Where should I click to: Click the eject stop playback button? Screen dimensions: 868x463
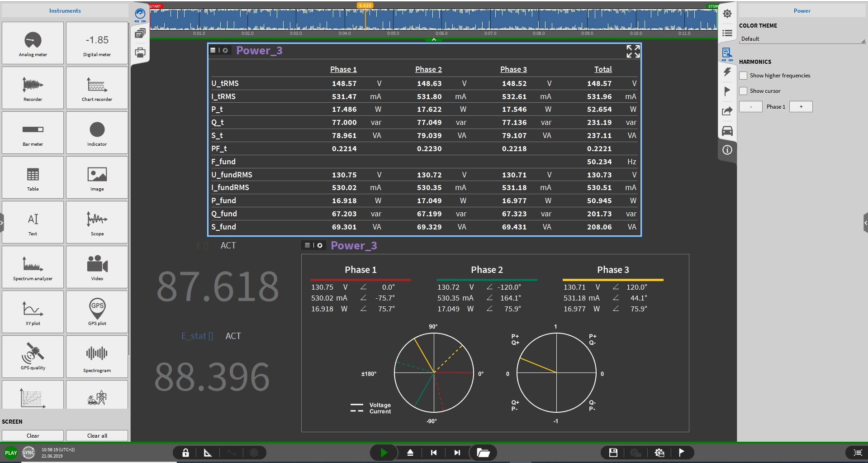click(x=410, y=453)
